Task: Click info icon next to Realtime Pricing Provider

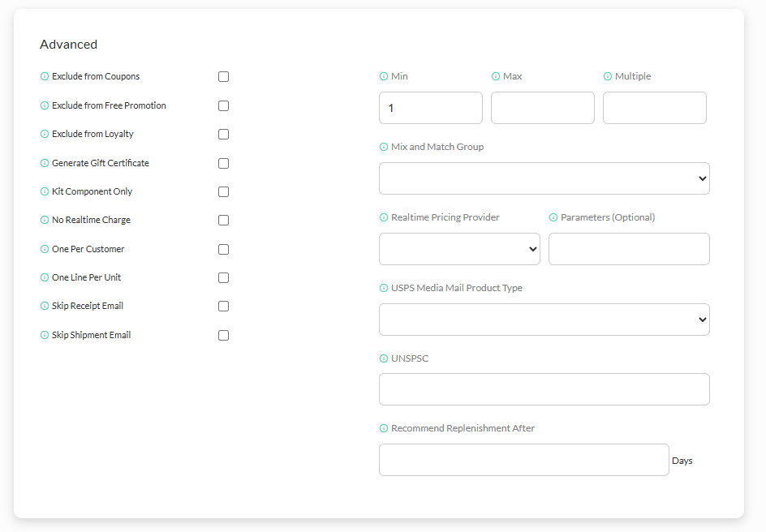Action: click(x=384, y=217)
